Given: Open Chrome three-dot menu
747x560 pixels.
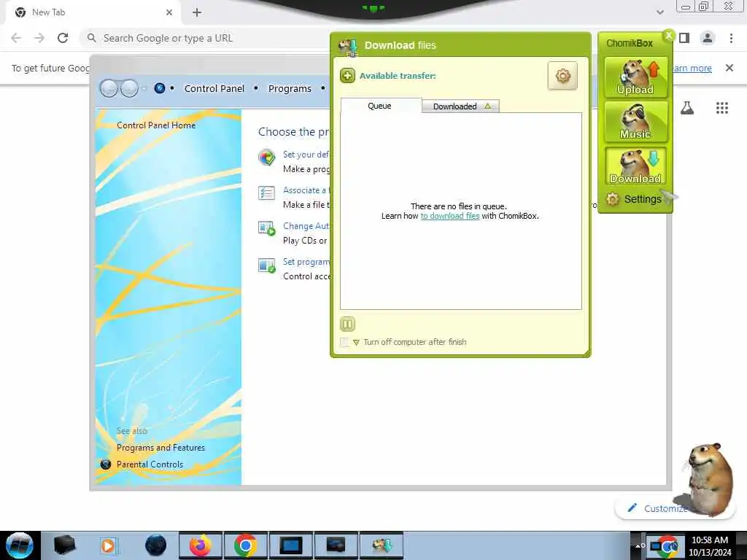Looking at the screenshot, I should [731, 38].
